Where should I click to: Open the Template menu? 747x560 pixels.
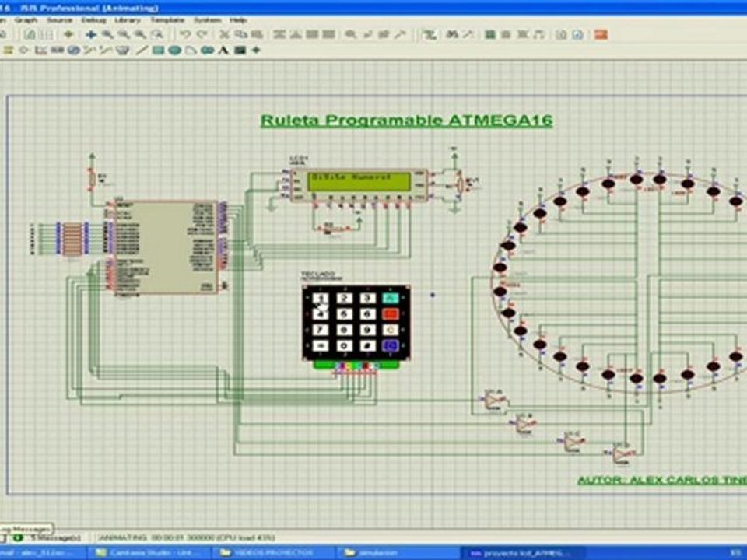tap(167, 20)
